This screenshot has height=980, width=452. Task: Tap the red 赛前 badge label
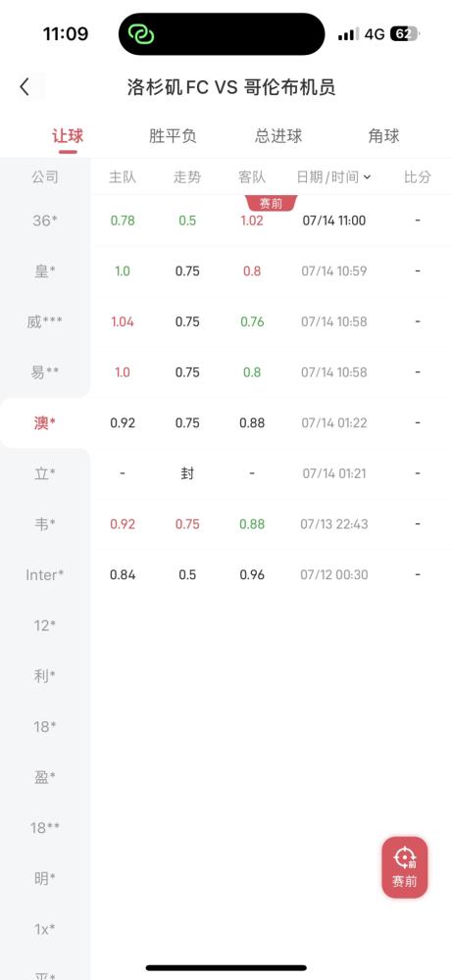271,203
